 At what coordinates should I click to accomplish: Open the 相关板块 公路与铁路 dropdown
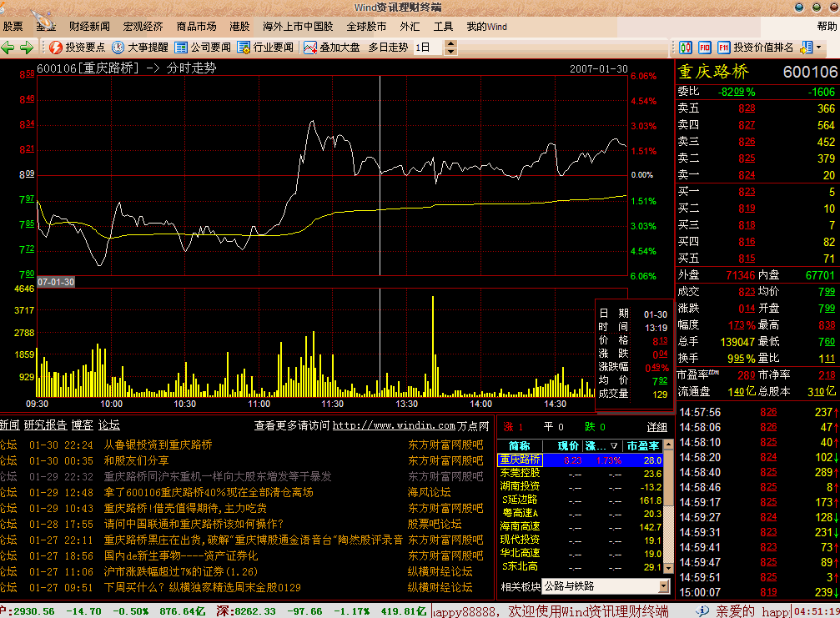tap(664, 586)
